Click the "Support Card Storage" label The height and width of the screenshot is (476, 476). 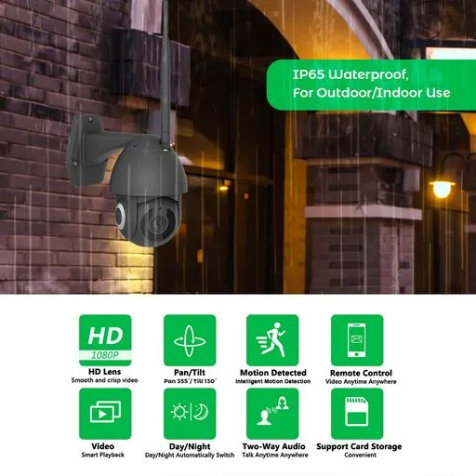coord(359,446)
